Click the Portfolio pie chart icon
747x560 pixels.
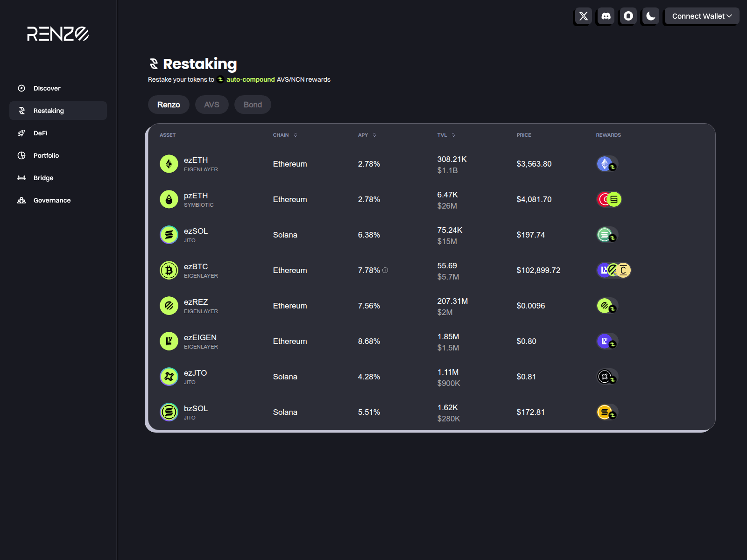click(x=21, y=155)
